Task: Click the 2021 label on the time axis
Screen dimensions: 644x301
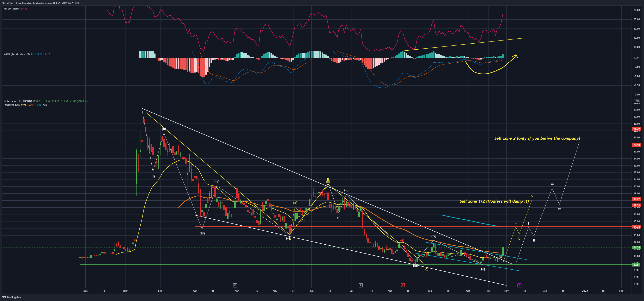Action: tap(126, 291)
